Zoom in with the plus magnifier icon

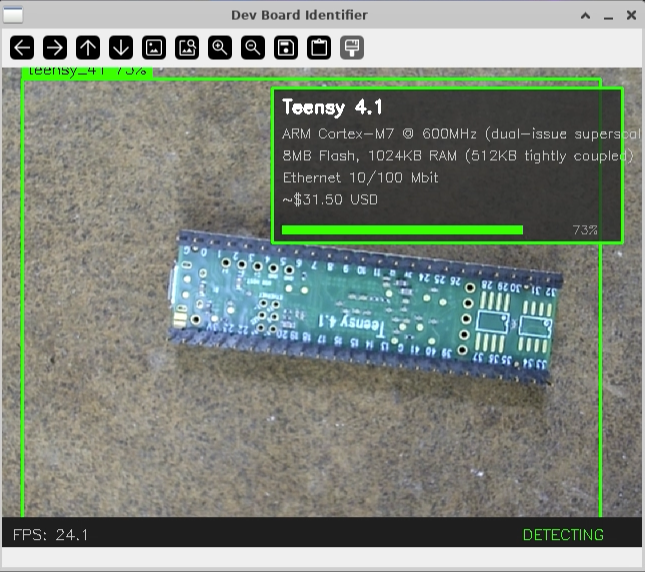click(220, 48)
